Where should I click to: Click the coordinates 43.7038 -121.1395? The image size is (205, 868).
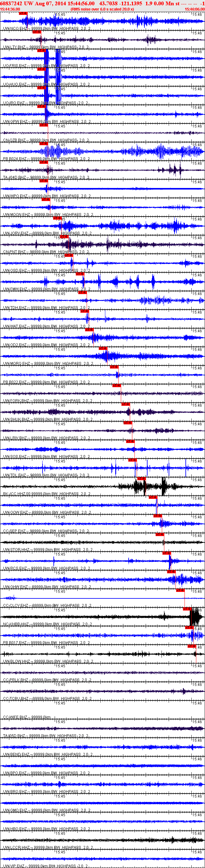121,3
